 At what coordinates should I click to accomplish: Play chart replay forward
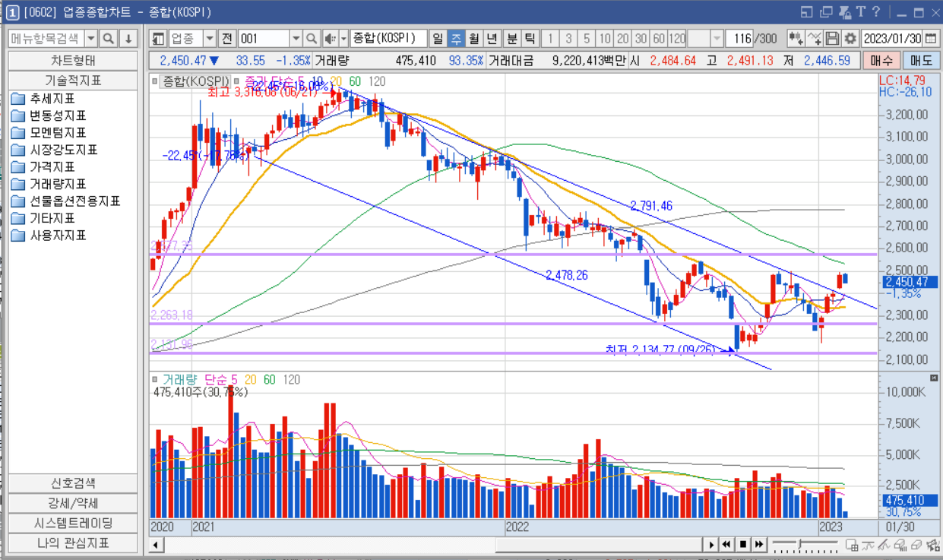(x=712, y=545)
